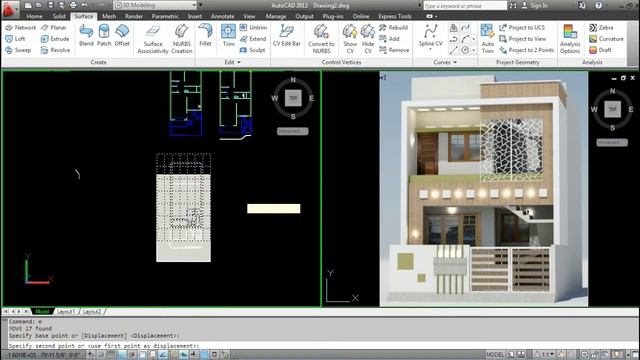Use the surface Trim tool
The width and height of the screenshot is (640, 360).
[229, 35]
